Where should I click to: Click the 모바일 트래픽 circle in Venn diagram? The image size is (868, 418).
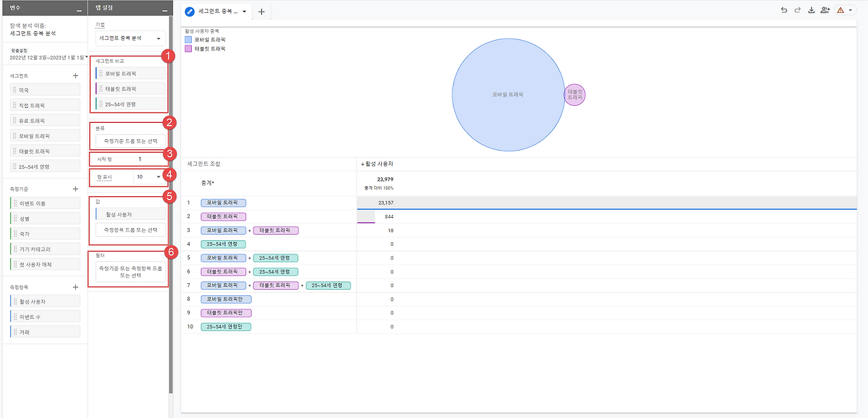coord(507,94)
